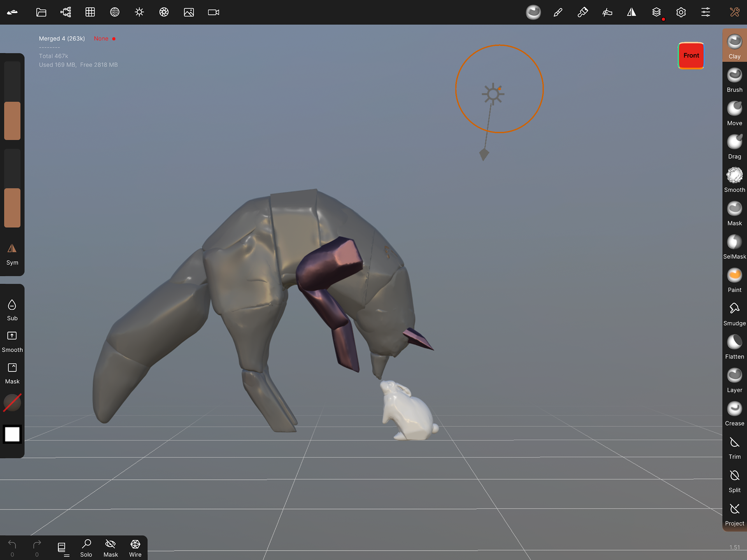Screen dimensions: 747x560
Task: Select the Smudge tool
Action: point(734,312)
